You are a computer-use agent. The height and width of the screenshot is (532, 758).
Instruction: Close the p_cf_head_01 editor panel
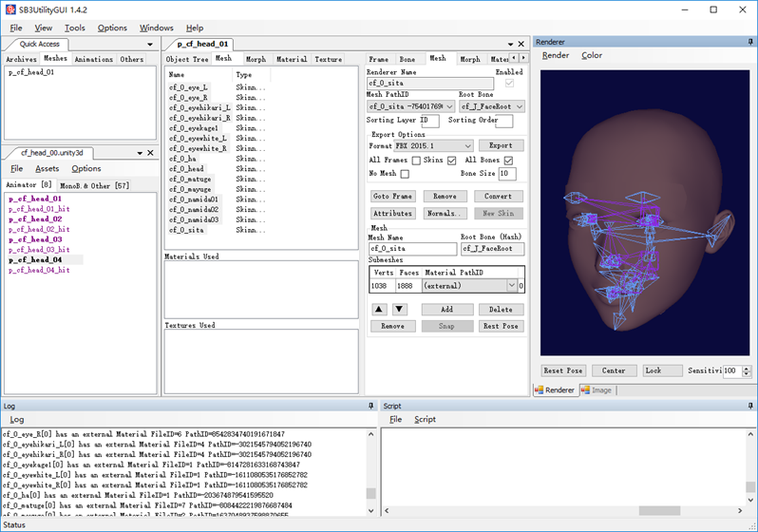521,44
